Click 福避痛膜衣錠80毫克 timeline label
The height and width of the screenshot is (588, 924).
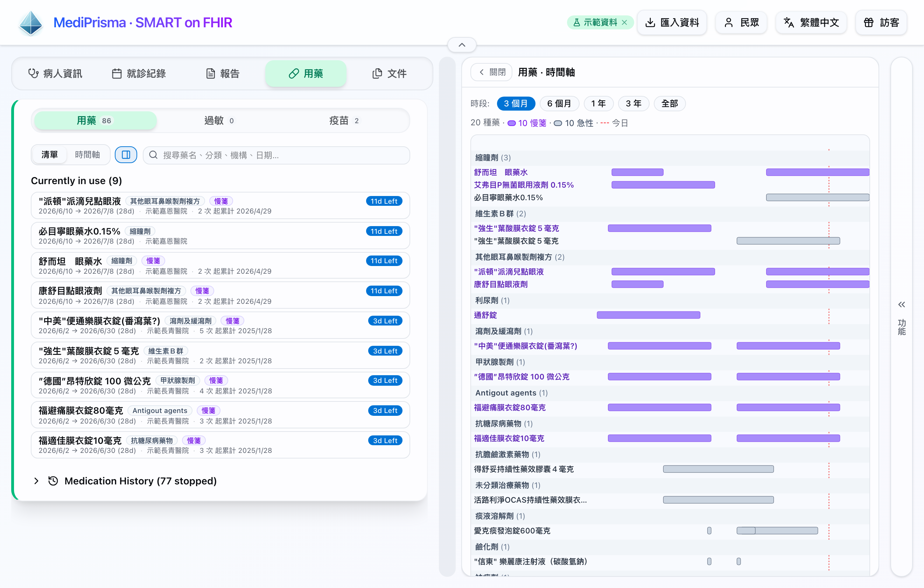coord(510,408)
